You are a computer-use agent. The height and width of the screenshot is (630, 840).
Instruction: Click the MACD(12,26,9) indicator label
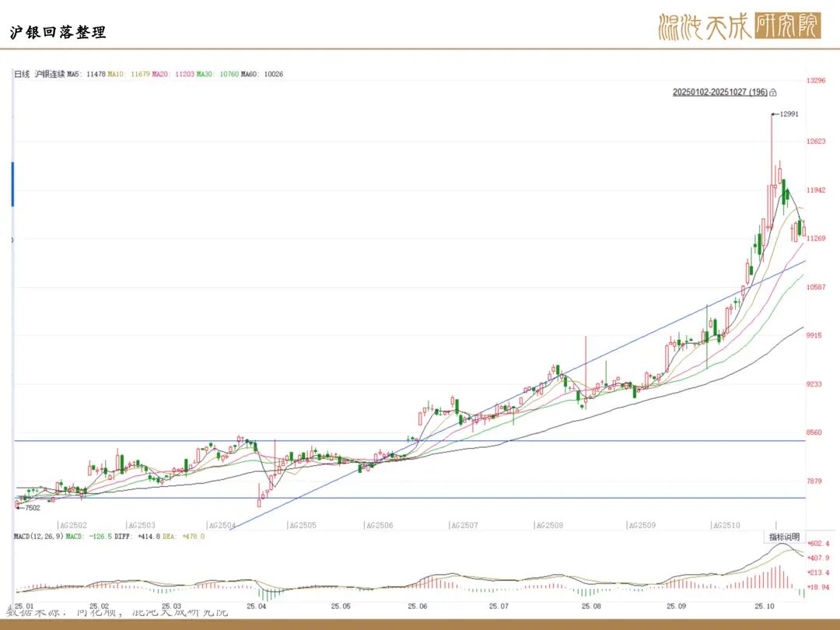click(38, 536)
